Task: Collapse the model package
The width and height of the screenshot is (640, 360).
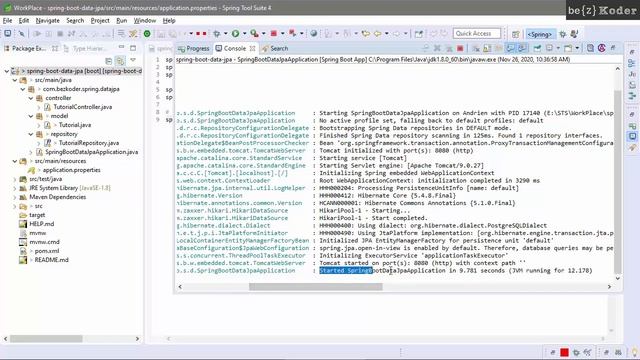Action: click(x=31, y=116)
